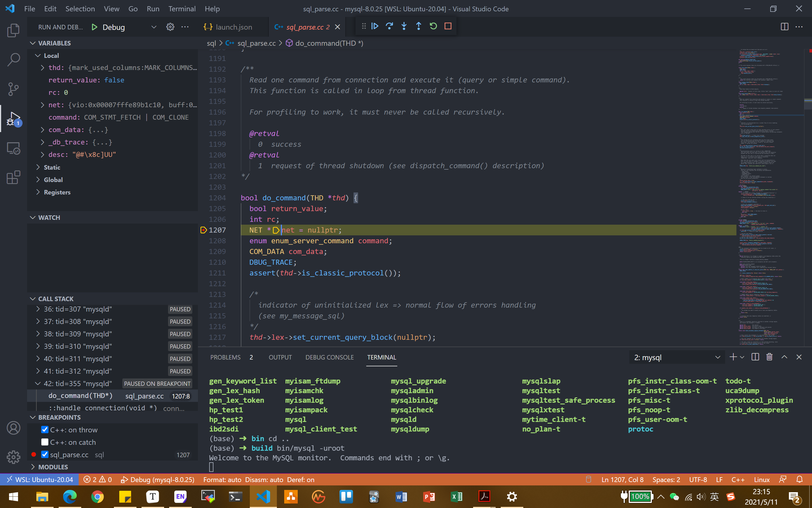Open terminal selector '2: mysql' dropdown
Viewport: 812px width, 508px height.
pos(677,358)
